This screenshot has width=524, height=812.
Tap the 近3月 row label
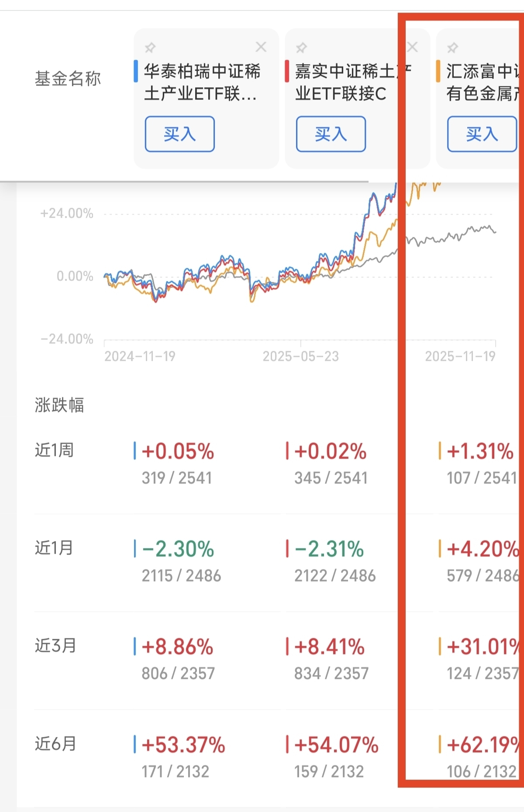coord(55,645)
